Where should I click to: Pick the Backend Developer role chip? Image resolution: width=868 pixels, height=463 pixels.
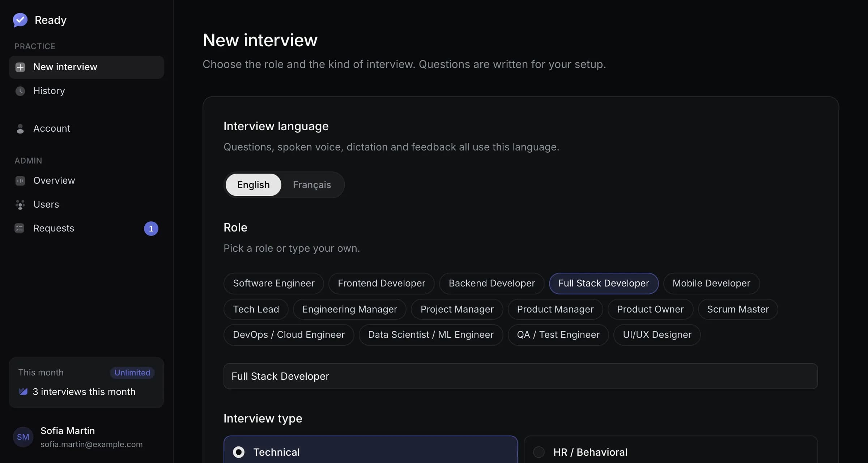[x=492, y=283]
